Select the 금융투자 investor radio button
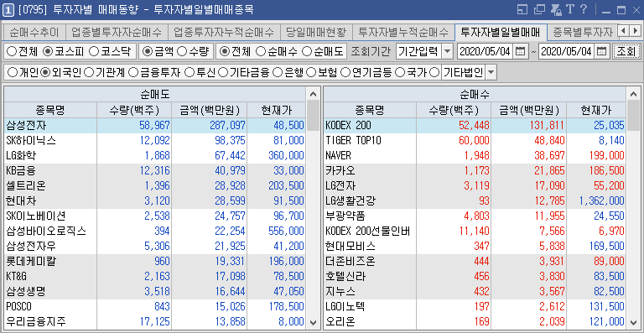644x333 pixels. [133, 73]
